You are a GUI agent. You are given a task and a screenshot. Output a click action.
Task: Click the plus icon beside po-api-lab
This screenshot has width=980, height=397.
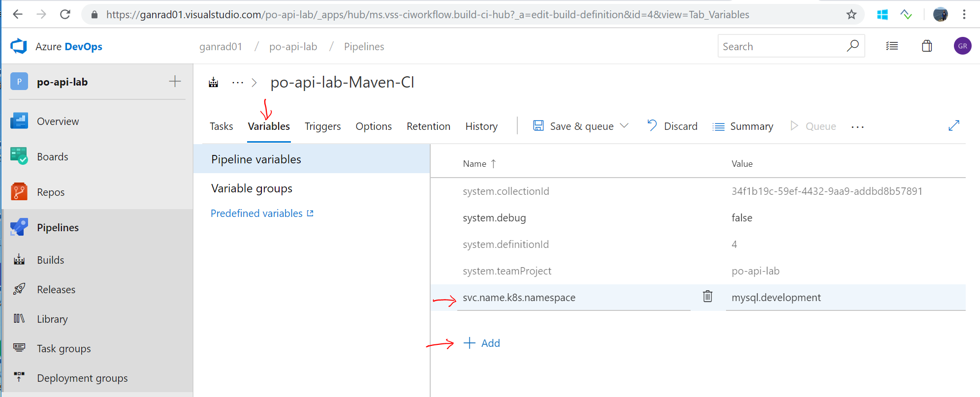[x=175, y=81]
